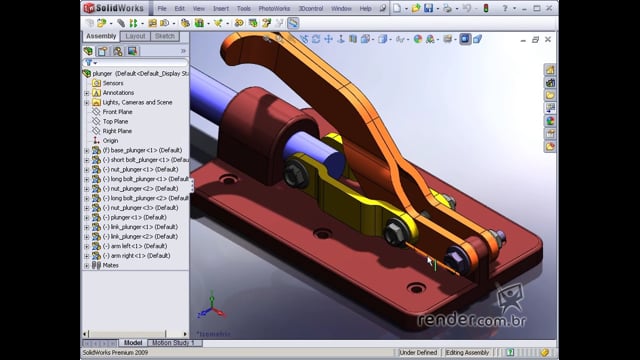640x360 pixels.
Task: Click the Mate paperclip icon on the assembly toolbar
Action: click(x=121, y=23)
